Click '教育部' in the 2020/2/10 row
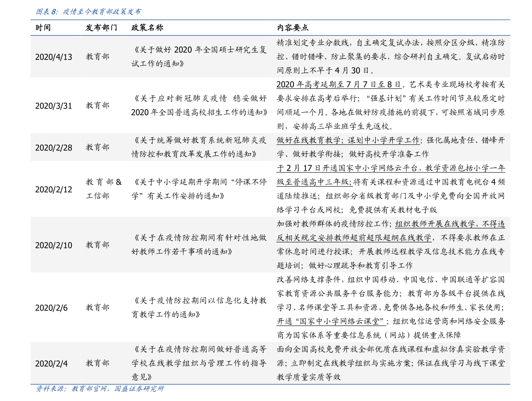This screenshot has width=532, height=401. [97, 245]
